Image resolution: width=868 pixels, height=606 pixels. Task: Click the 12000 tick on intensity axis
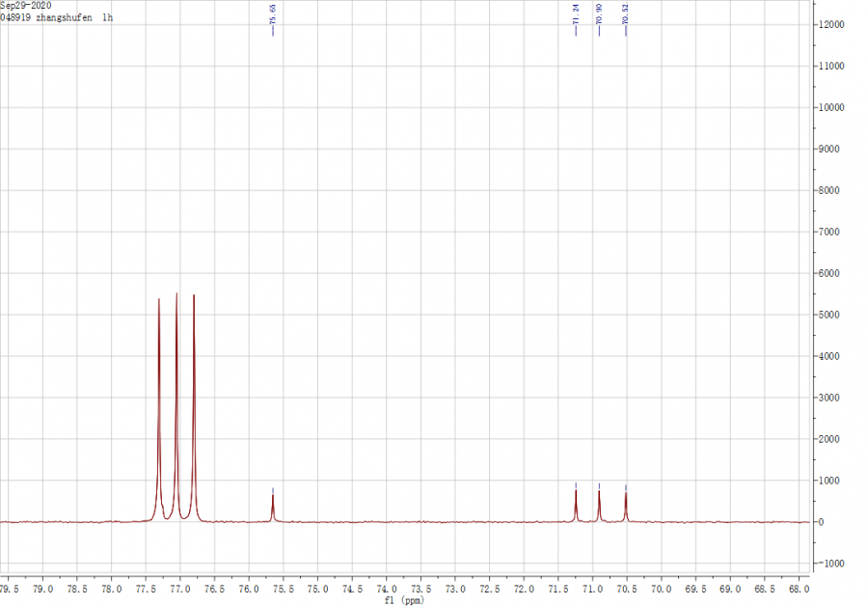click(831, 24)
